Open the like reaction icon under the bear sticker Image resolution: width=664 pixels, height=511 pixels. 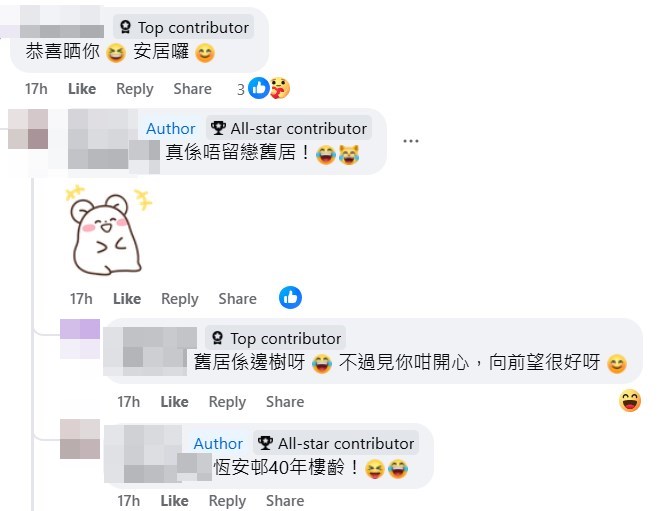(290, 298)
